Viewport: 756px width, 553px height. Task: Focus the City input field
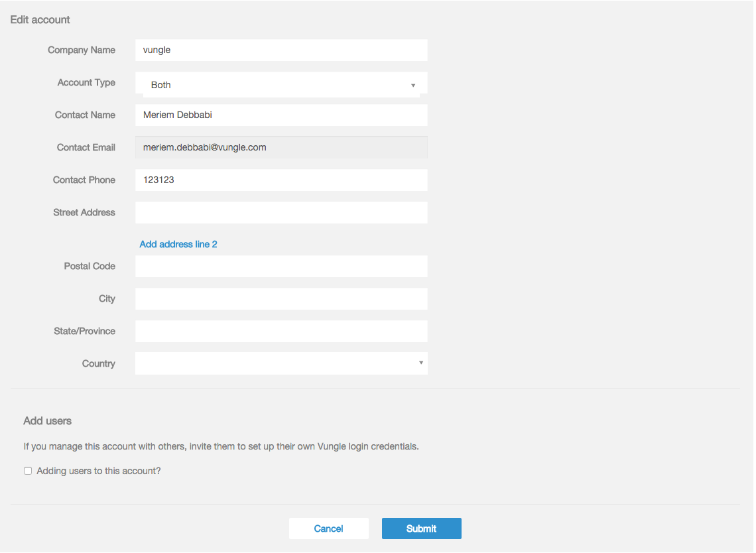tap(281, 299)
